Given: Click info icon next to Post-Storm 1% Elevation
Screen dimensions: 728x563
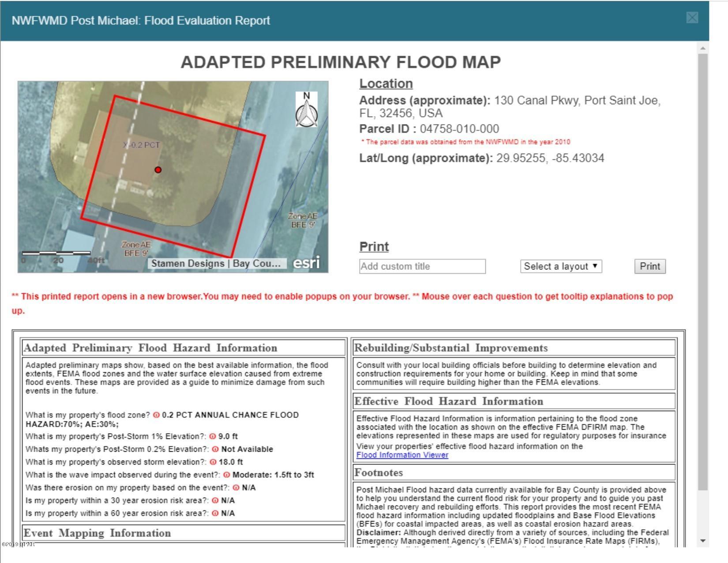Looking at the screenshot, I should [213, 436].
